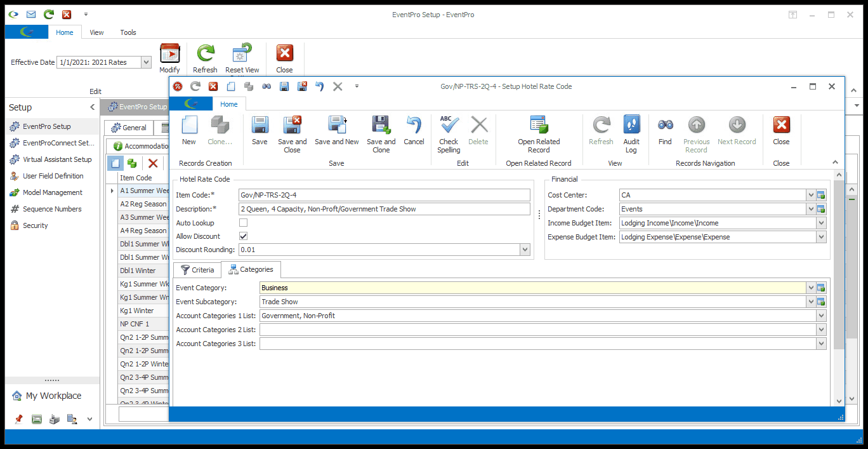Open the Cost Center dropdown arrow

point(811,195)
